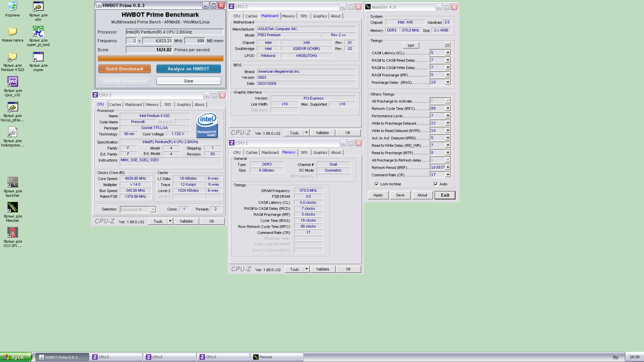644x362 pixels.
Task: Open the Command Rate (CR) dropdown in MemSet
Action: pyautogui.click(x=447, y=175)
